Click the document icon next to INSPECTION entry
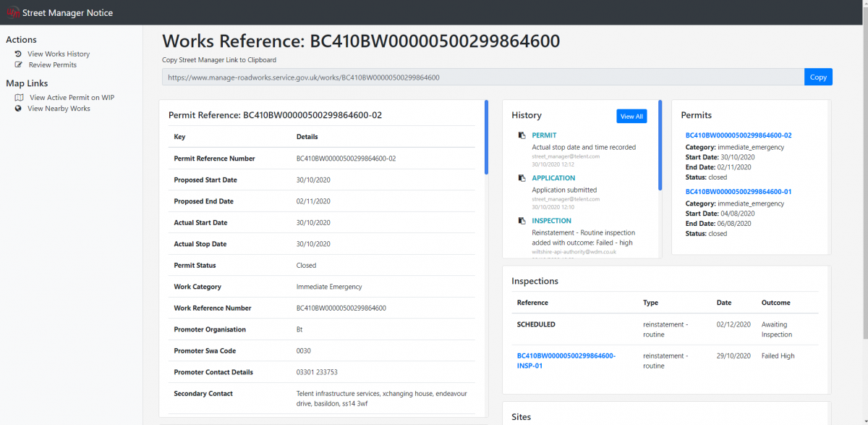868x425 pixels. point(522,221)
